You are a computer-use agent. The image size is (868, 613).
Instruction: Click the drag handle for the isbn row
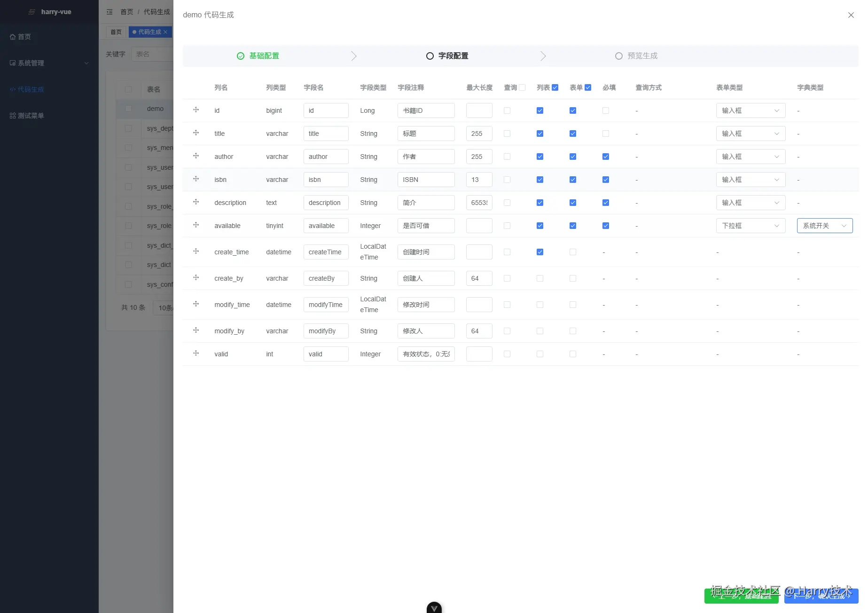(196, 179)
